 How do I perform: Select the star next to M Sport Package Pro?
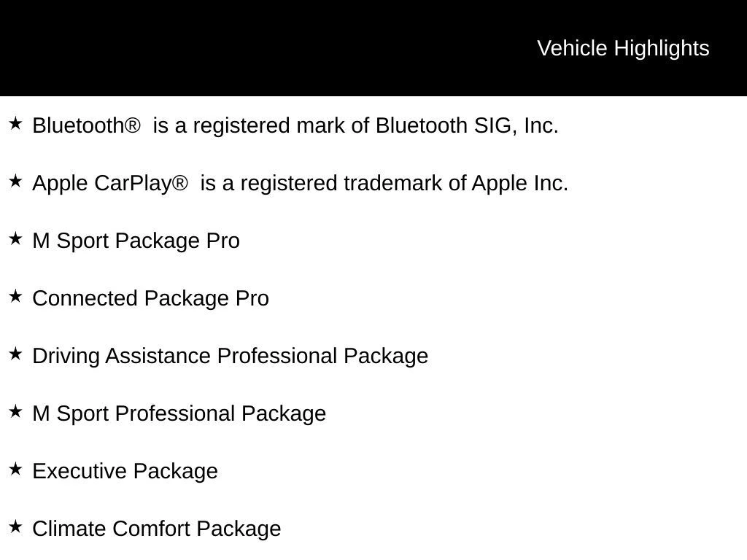coord(15,239)
